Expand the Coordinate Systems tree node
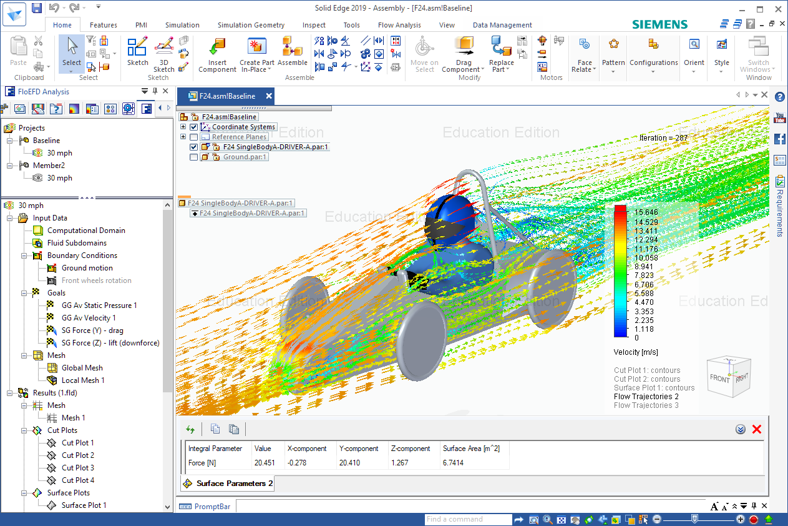788x526 pixels. (x=183, y=127)
